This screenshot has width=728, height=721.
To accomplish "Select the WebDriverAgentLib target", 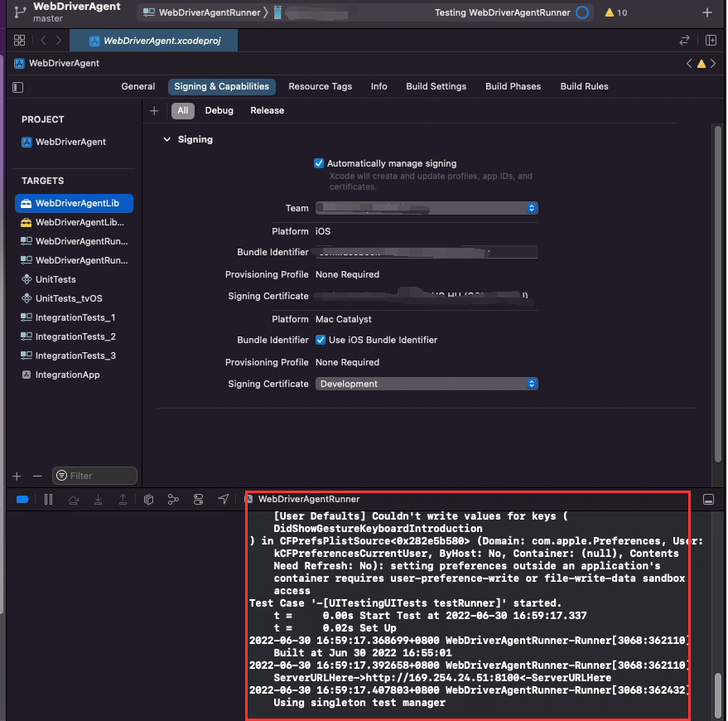I will click(x=75, y=204).
